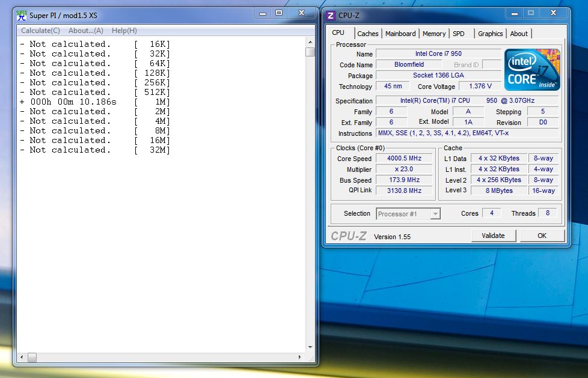Click the scrollbar up arrow in Super PI
This screenshot has width=588, height=378.
click(310, 41)
